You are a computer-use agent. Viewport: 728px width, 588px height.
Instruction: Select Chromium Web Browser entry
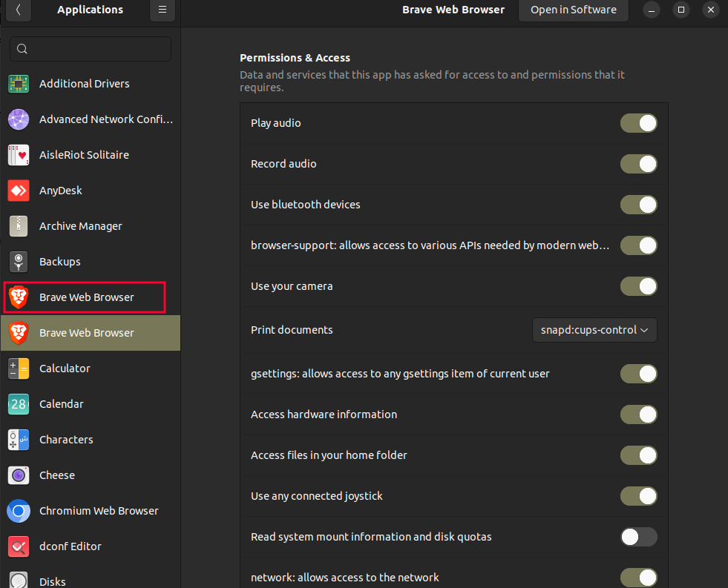pyautogui.click(x=91, y=511)
